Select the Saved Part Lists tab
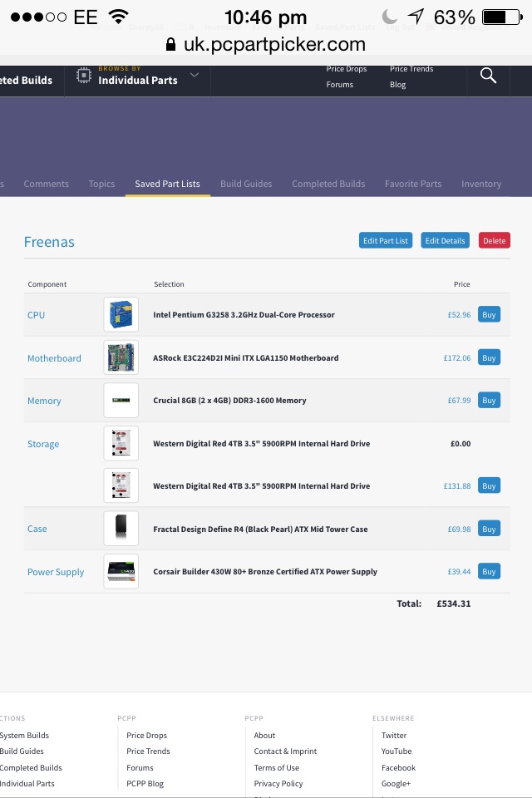532x798 pixels. 167,184
